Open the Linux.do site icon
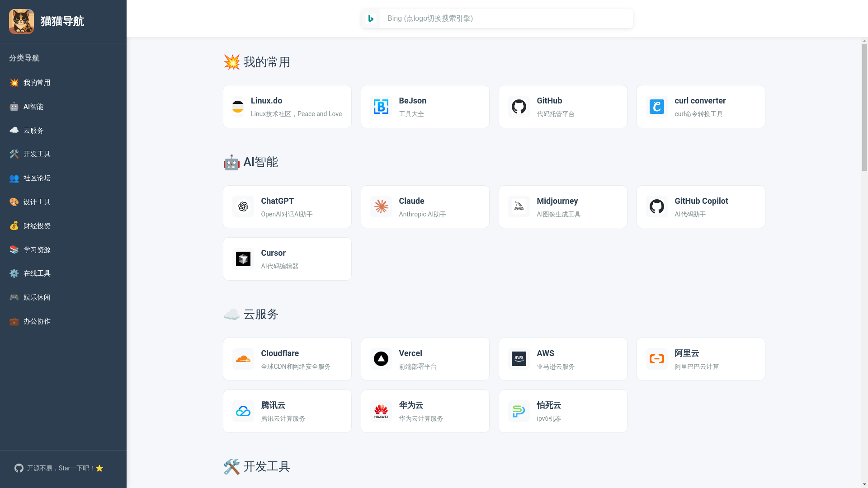 pos(238,107)
